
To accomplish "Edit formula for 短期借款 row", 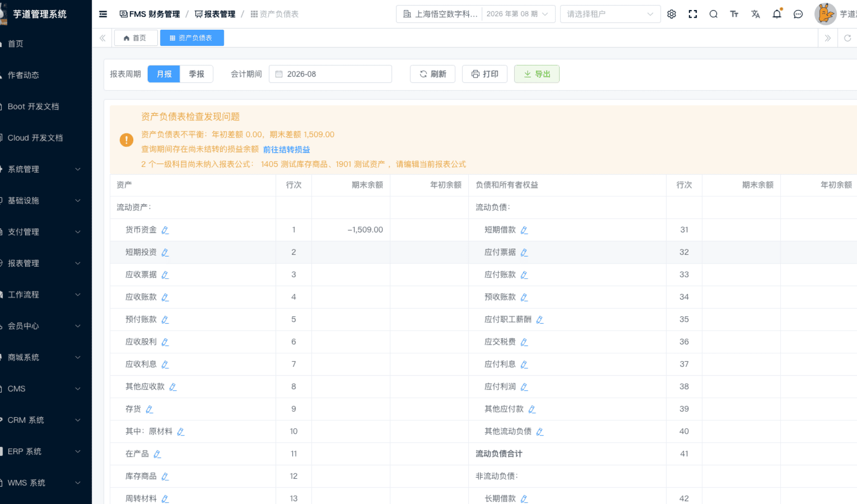I will tap(524, 230).
